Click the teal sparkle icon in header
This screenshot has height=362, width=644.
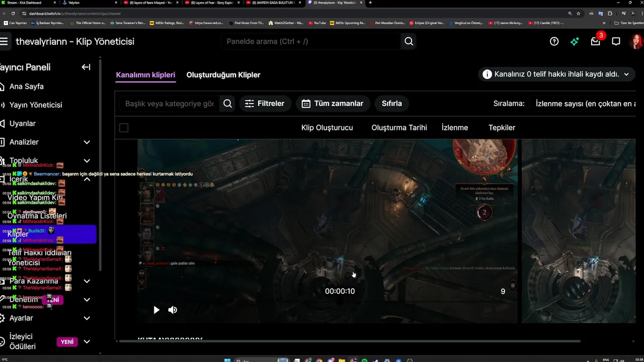[575, 41]
